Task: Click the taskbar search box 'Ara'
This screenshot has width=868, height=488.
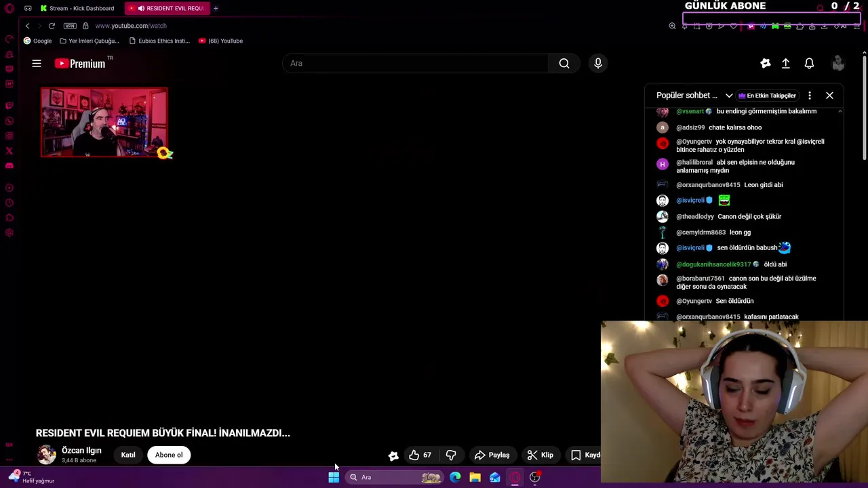Action: click(x=395, y=477)
